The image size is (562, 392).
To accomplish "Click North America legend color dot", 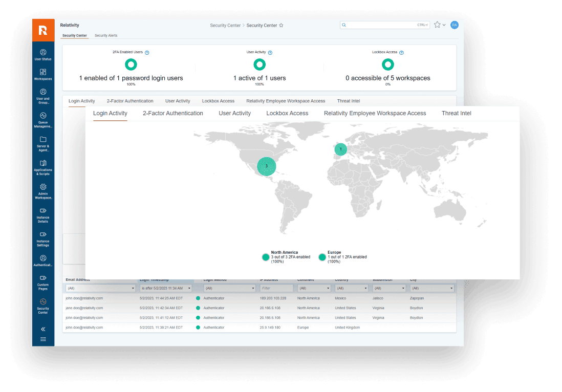I will (266, 257).
